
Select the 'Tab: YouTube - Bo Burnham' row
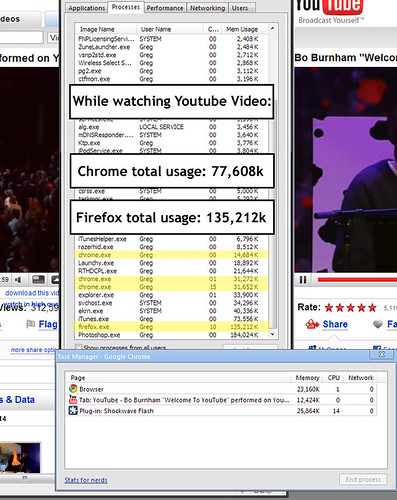point(222,400)
